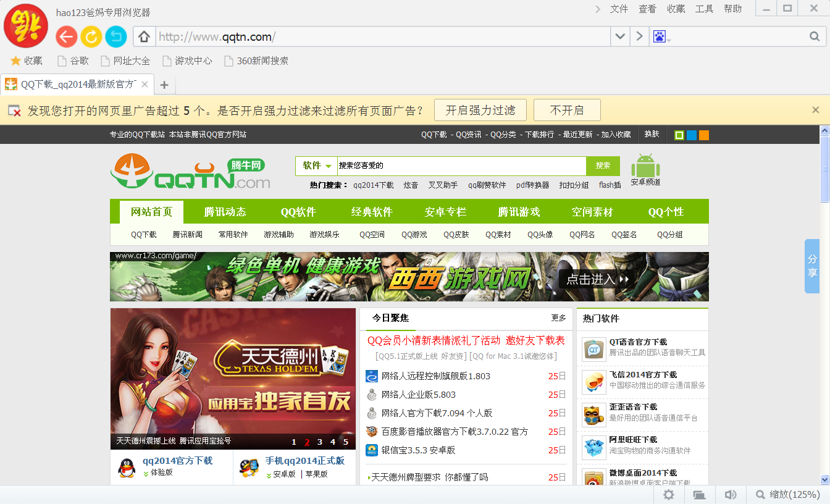Screen dimensions: 830x504
Task: Click the address bar URL field
Action: (x=383, y=37)
